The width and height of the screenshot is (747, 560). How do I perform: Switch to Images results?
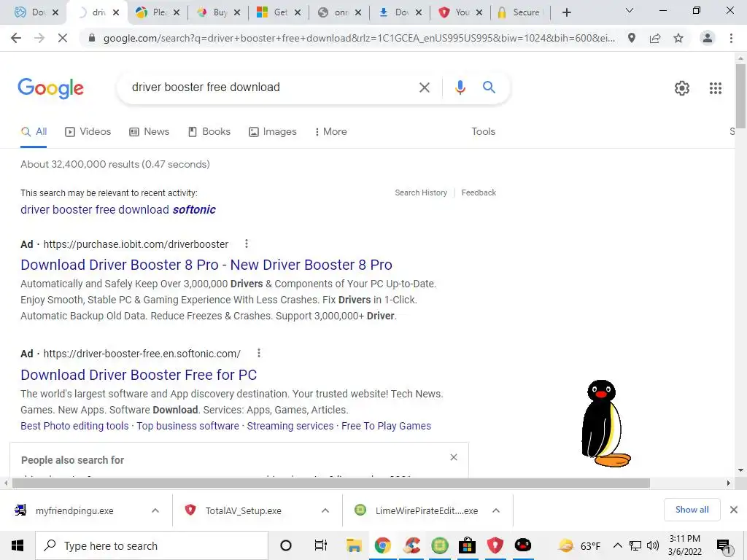click(273, 132)
